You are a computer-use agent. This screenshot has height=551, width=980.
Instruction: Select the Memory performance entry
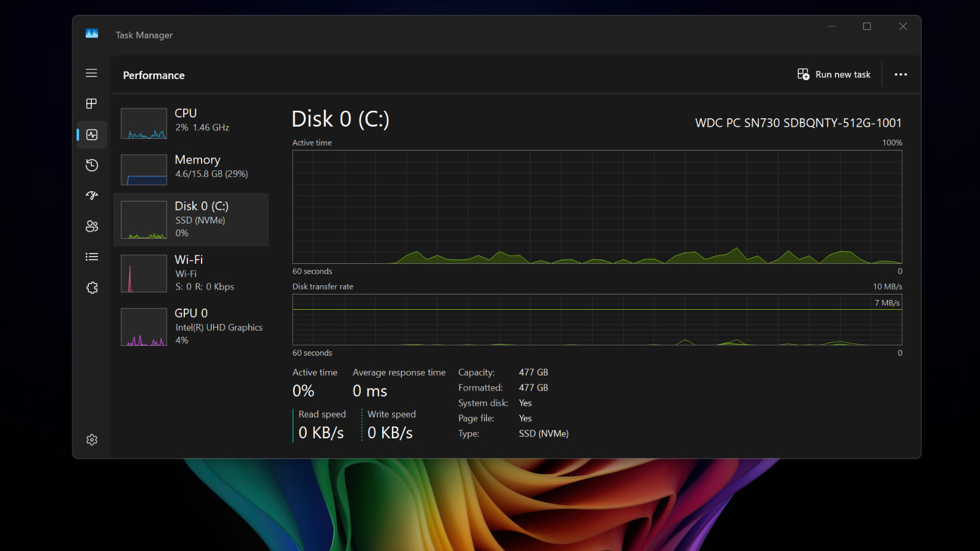pos(191,169)
